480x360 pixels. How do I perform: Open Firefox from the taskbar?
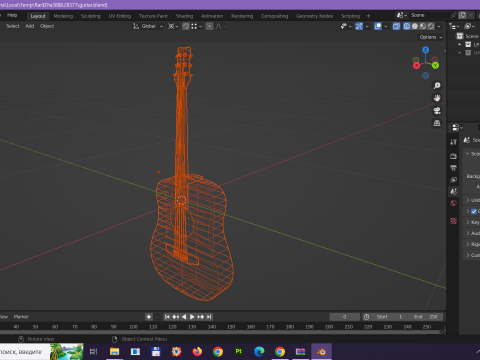tap(197, 352)
